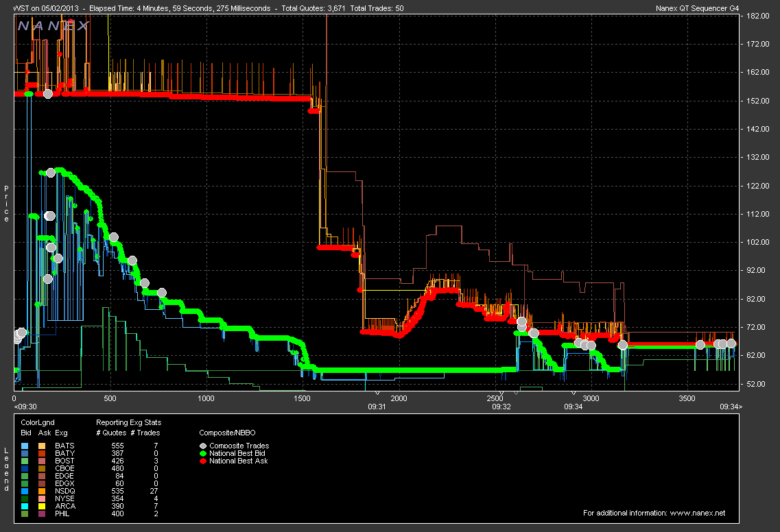This screenshot has height=532, width=780.
Task: Pick the PHIL ask color swatch
Action: [x=42, y=513]
